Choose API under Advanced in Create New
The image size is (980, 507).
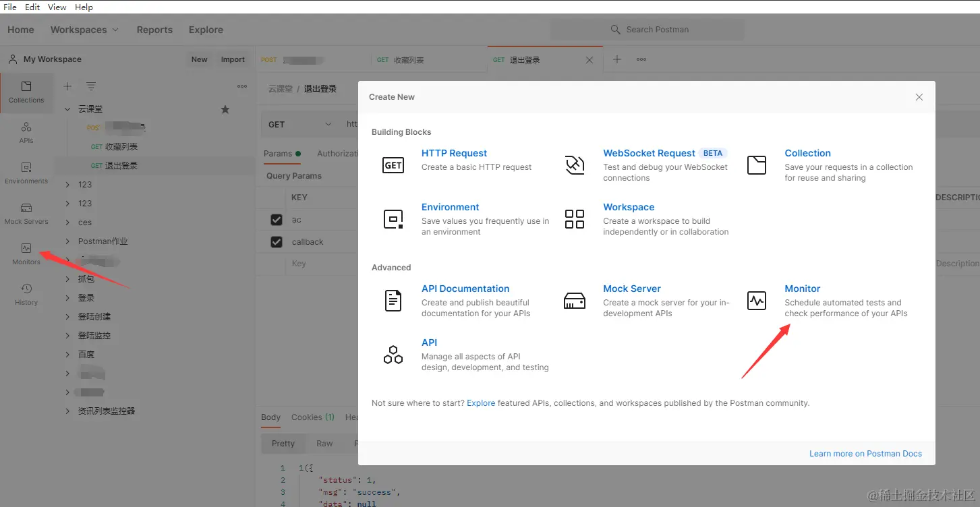[430, 342]
